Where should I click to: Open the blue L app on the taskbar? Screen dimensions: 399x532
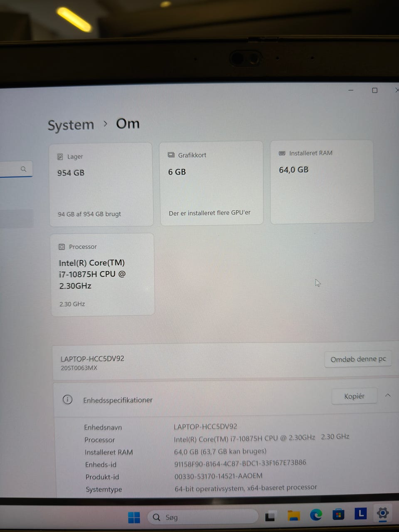[x=360, y=514]
